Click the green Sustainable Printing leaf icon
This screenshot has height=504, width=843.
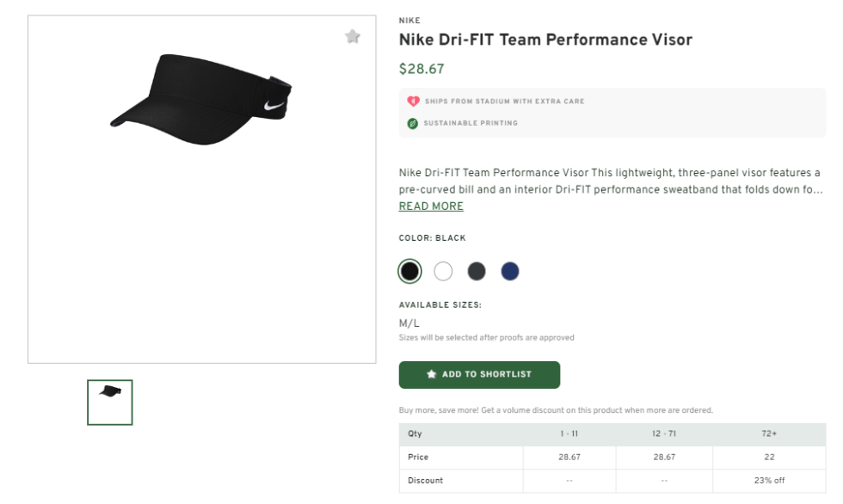(413, 123)
